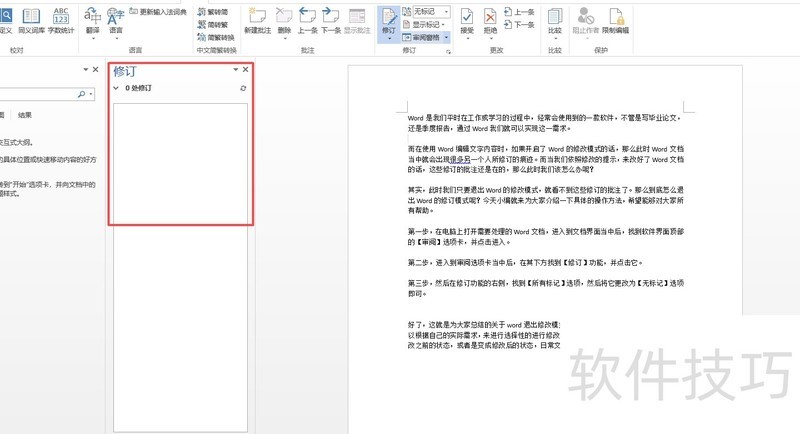Click the paragraph starting 第三步

point(545,288)
